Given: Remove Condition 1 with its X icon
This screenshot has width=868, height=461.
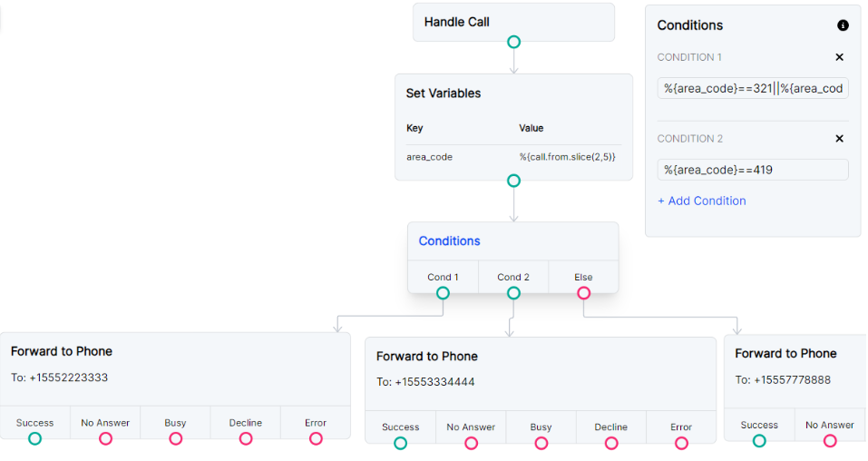Looking at the screenshot, I should click(x=839, y=57).
